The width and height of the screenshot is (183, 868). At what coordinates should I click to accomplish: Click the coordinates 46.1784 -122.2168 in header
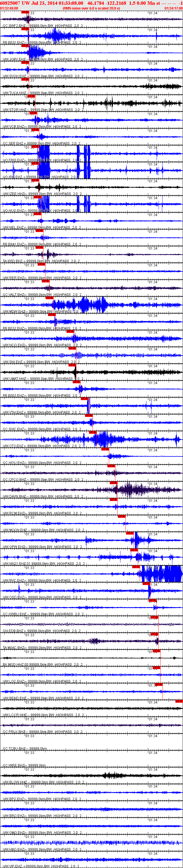coord(106,3)
